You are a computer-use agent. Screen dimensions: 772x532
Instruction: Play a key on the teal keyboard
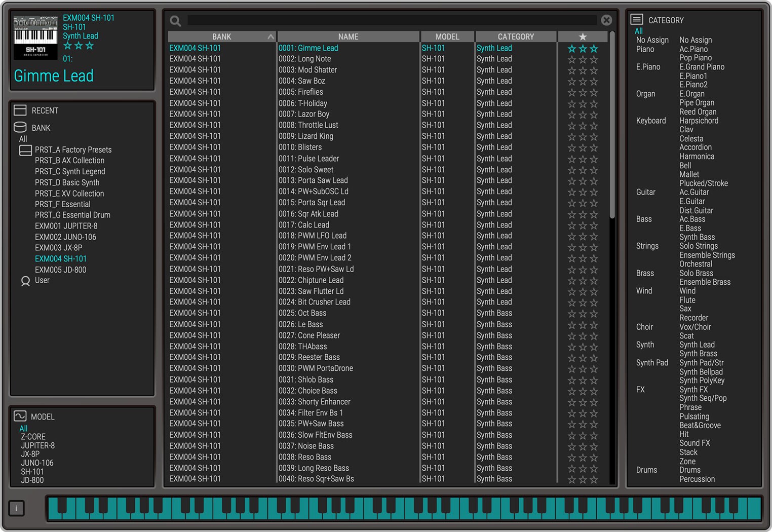click(404, 508)
